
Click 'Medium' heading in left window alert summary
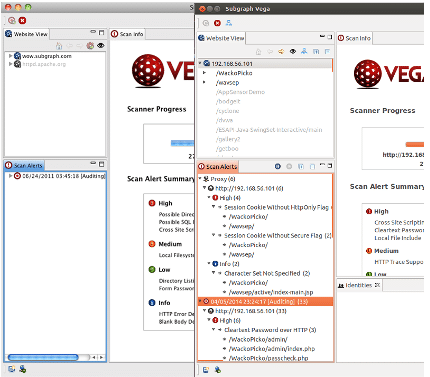[170, 244]
